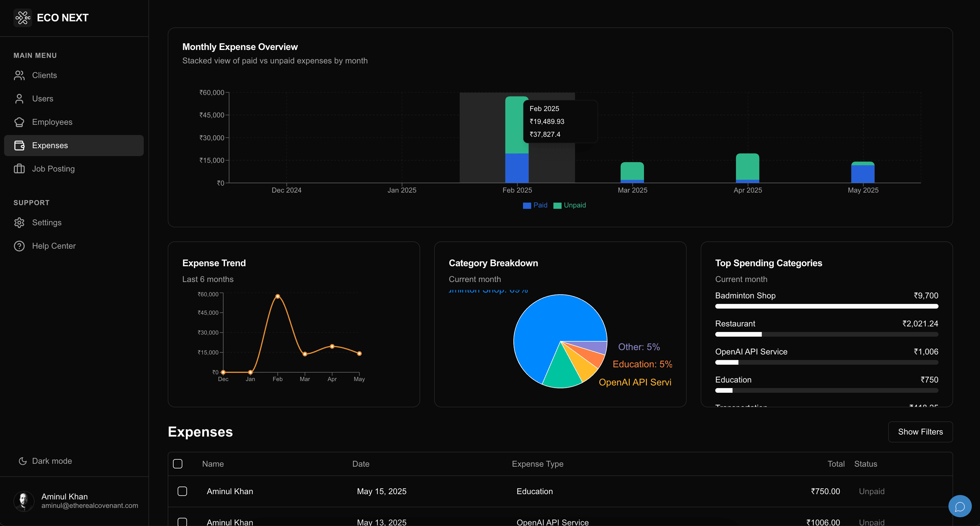Click the Users person icon

[19, 98]
